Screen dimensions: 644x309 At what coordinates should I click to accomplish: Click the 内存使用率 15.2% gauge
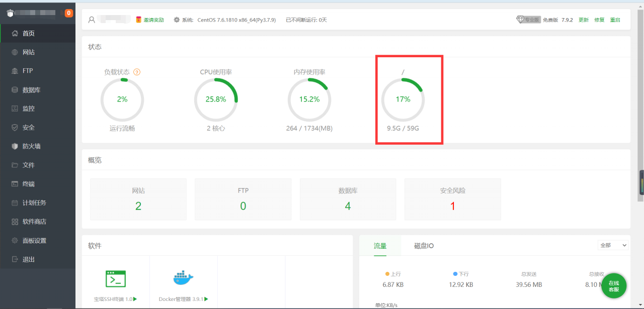click(309, 99)
